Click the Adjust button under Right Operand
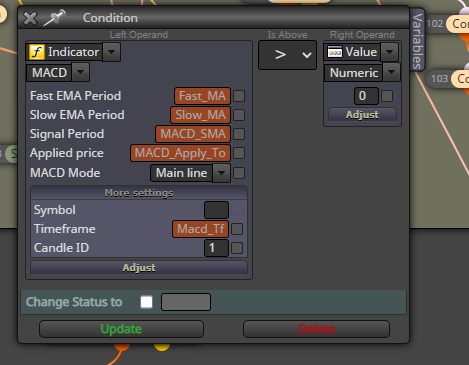The height and width of the screenshot is (365, 469). tap(362, 115)
